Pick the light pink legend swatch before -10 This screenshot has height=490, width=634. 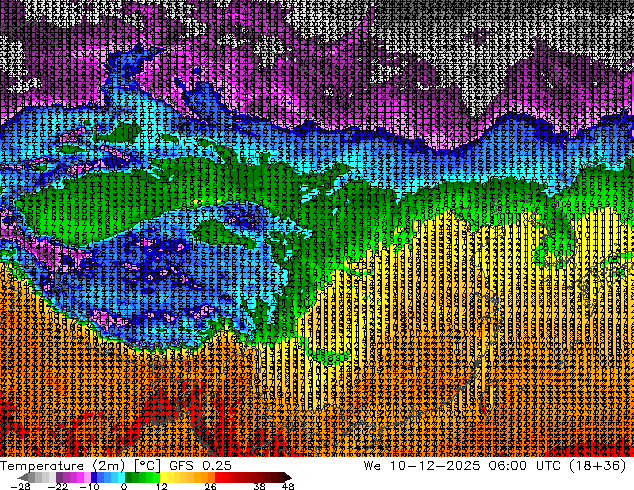click(x=87, y=477)
